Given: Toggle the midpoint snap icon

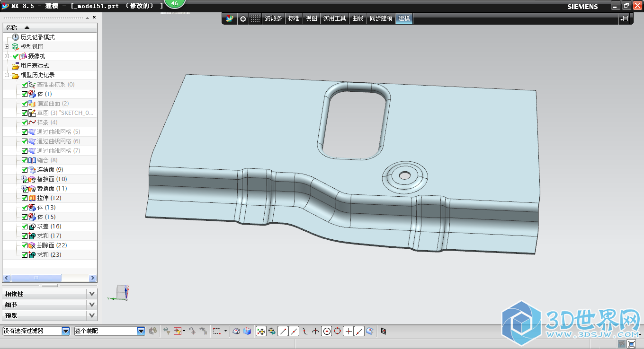Looking at the screenshot, I should pyautogui.click(x=294, y=331).
